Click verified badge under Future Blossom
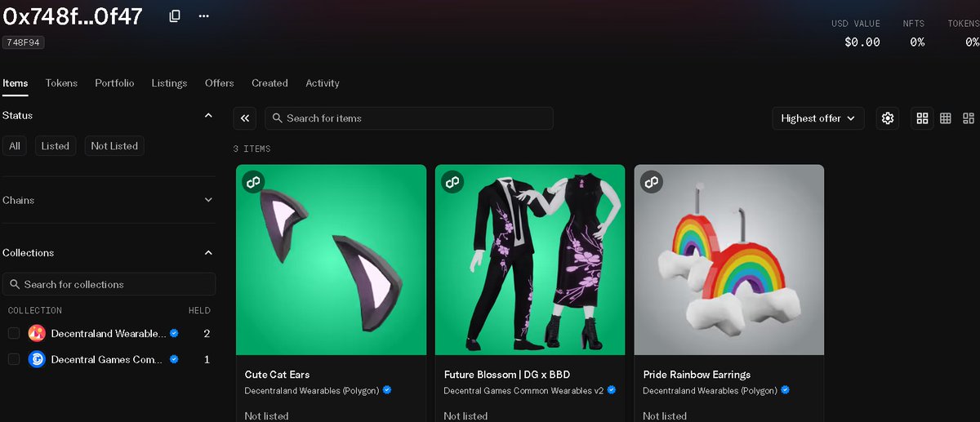This screenshot has width=980, height=422. (612, 390)
